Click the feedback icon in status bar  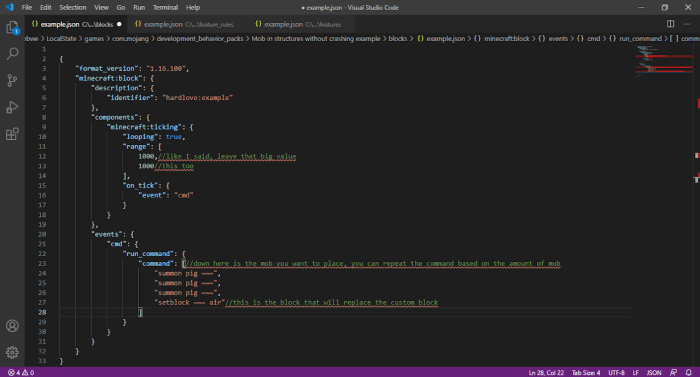tap(673, 372)
